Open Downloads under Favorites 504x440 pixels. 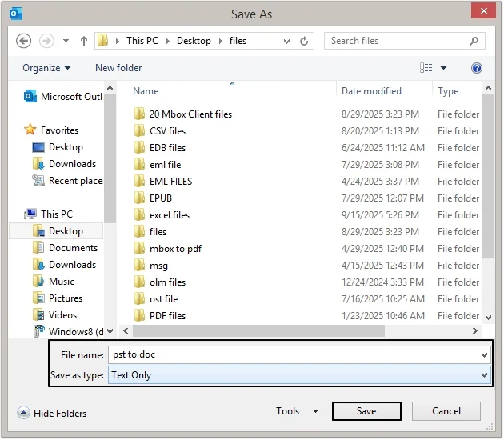click(64, 163)
